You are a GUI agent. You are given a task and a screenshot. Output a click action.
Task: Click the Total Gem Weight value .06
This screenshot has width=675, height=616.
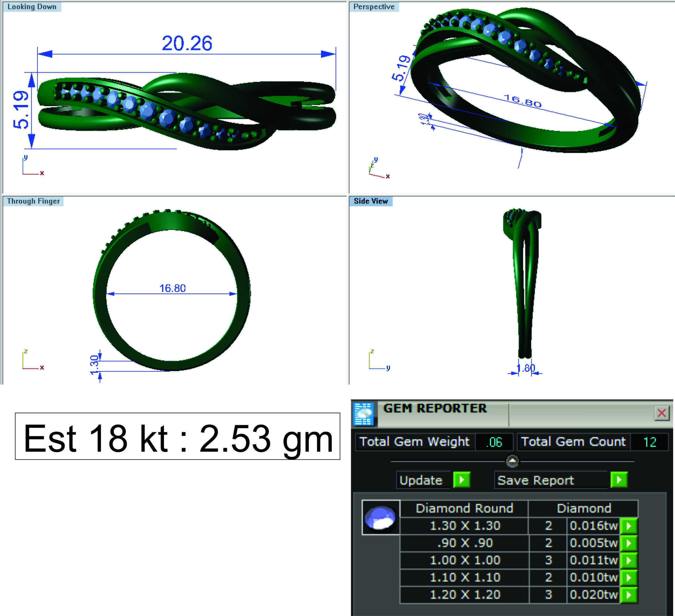(x=494, y=442)
